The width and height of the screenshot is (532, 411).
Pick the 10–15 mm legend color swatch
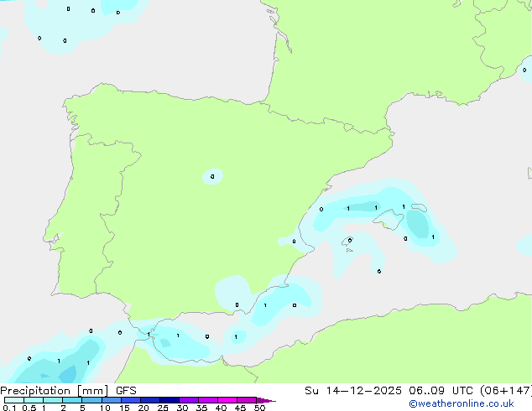click(111, 400)
